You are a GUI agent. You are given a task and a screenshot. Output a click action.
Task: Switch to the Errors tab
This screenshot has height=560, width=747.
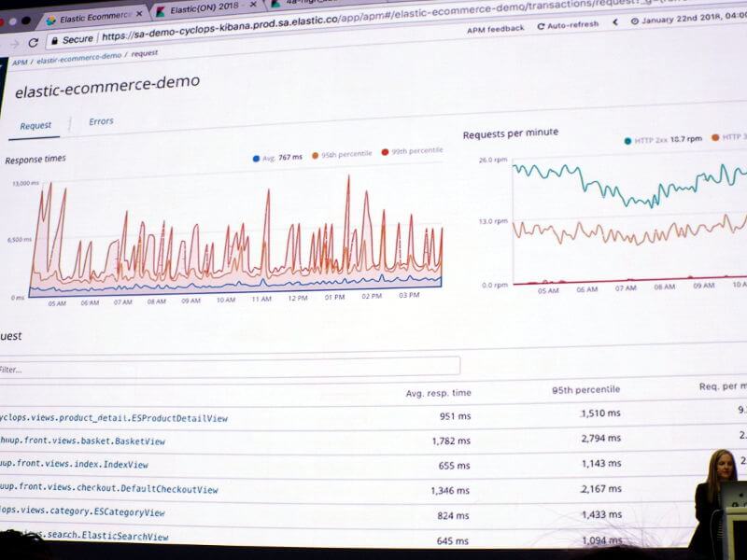tap(101, 121)
